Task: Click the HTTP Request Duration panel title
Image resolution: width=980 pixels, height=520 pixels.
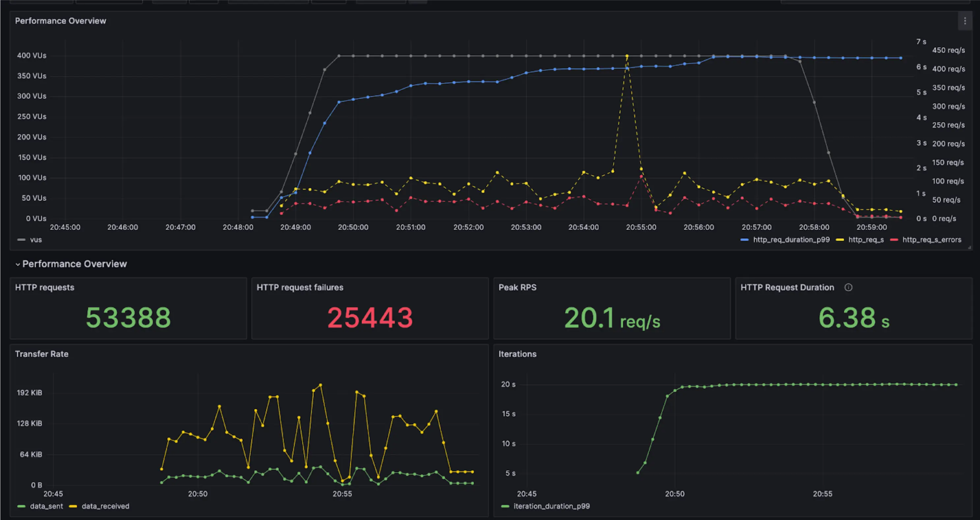Action: click(787, 288)
